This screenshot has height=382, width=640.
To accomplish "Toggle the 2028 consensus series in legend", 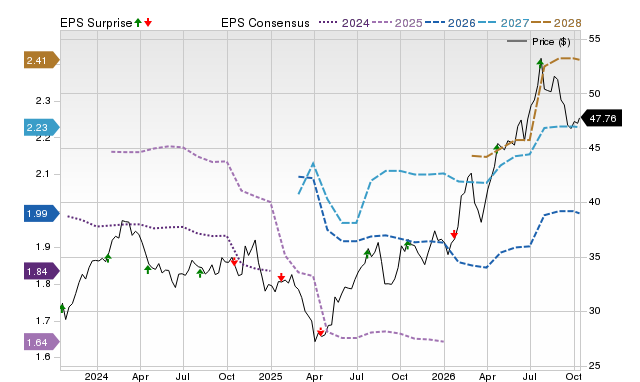I will click(556, 23).
